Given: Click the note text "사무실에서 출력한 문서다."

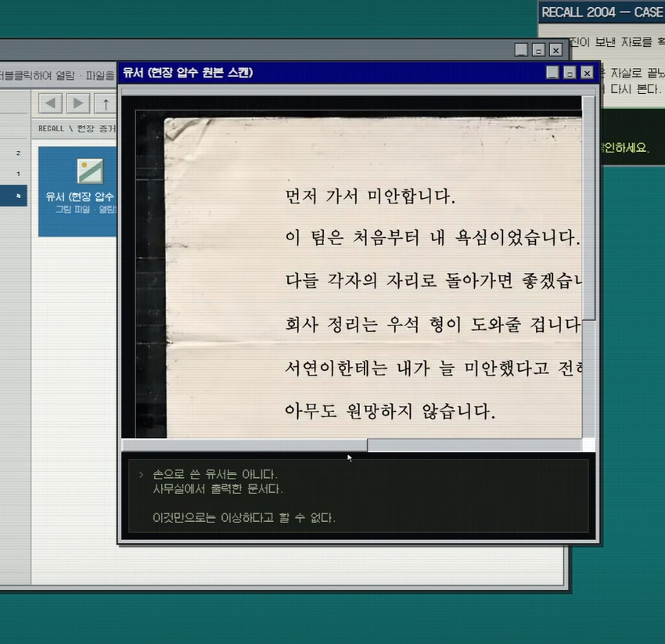Looking at the screenshot, I should [217, 489].
